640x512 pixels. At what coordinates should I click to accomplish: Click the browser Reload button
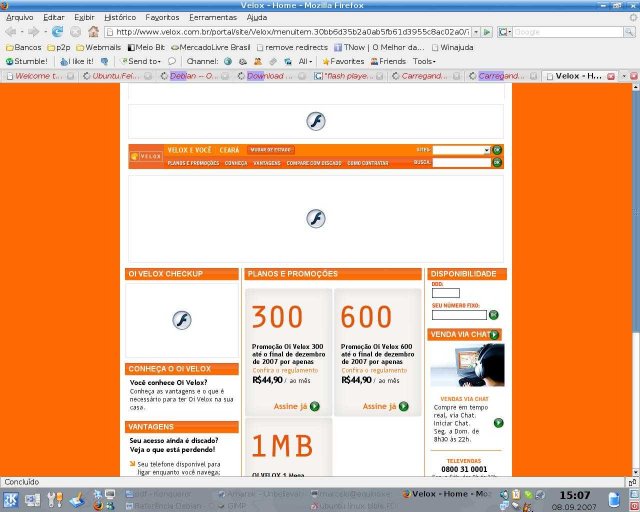[x=58, y=32]
